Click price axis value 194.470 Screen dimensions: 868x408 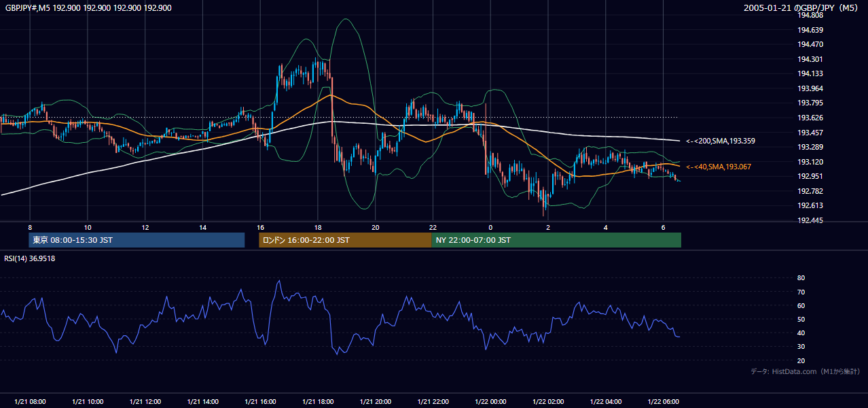pyautogui.click(x=810, y=44)
